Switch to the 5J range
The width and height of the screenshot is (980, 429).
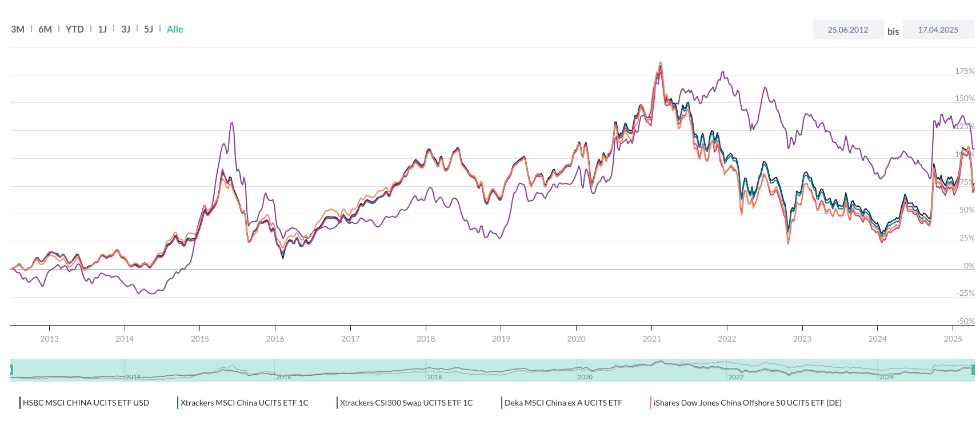[x=148, y=29]
